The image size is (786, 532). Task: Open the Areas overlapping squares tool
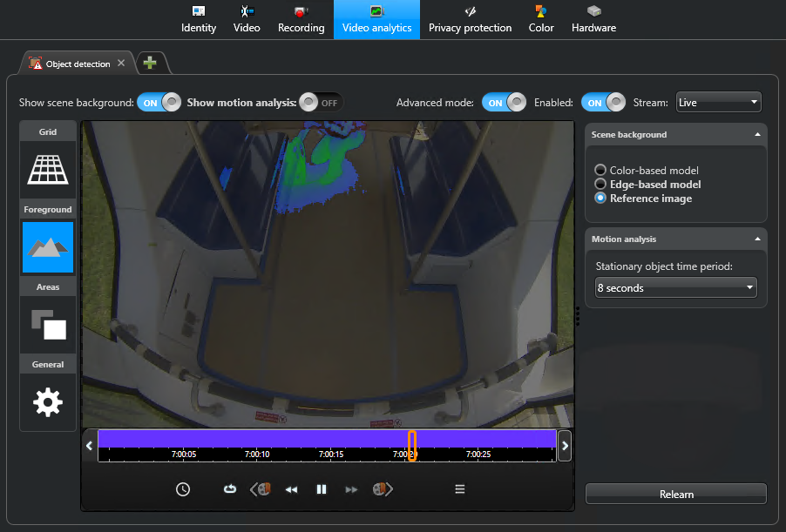47,324
